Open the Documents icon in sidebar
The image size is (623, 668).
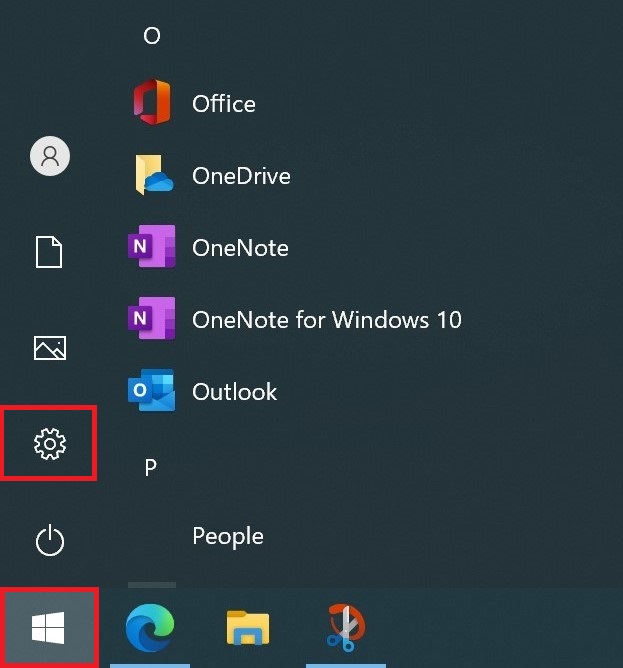[x=49, y=251]
